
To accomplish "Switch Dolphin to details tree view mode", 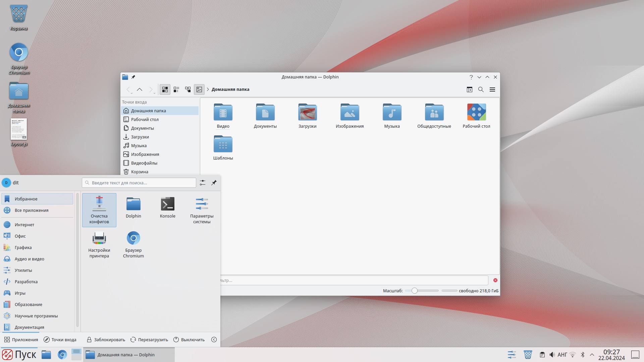I will click(188, 89).
